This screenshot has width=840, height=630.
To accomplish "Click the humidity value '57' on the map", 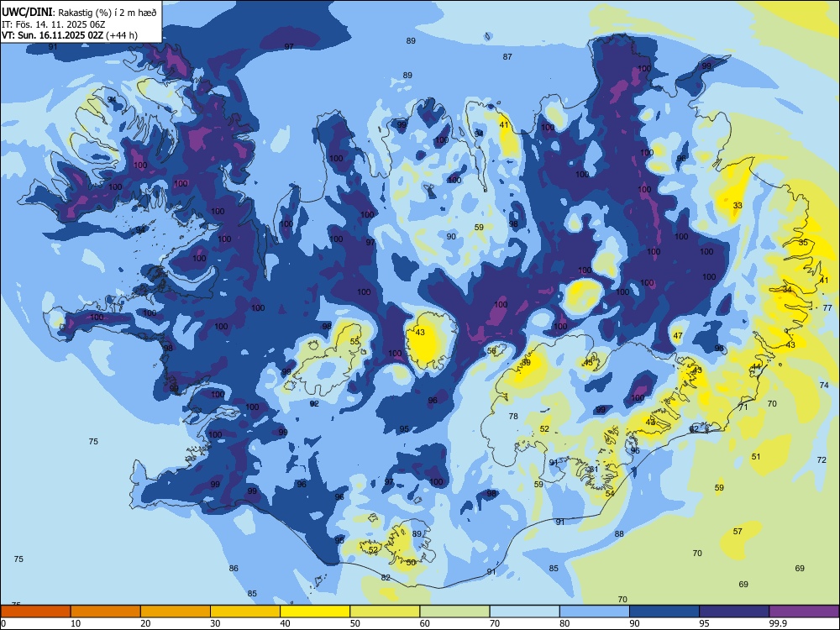I will tap(738, 532).
